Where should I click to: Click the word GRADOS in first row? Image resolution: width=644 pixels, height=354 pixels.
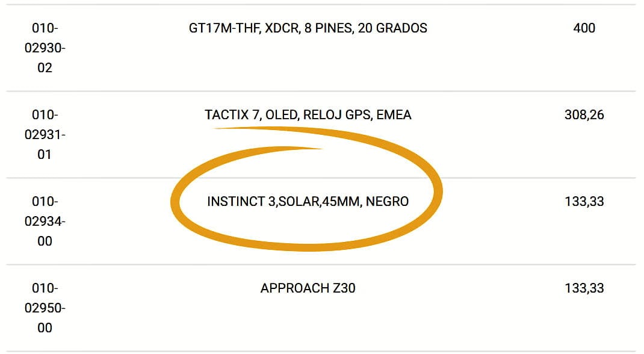pos(401,28)
